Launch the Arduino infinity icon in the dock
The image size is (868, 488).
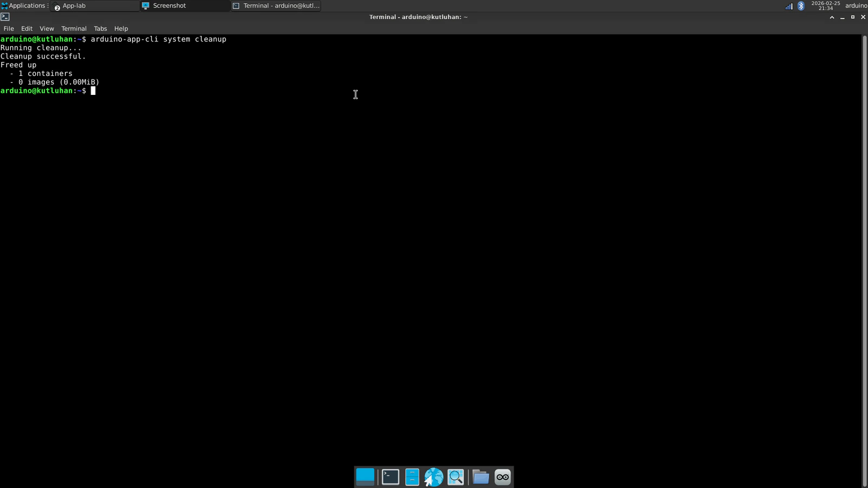(x=503, y=477)
